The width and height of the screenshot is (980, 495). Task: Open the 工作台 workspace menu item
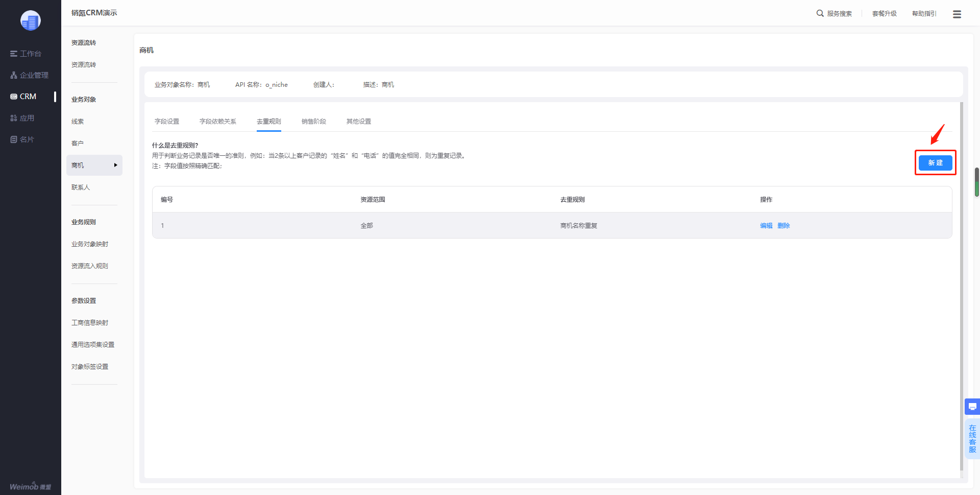(26, 54)
